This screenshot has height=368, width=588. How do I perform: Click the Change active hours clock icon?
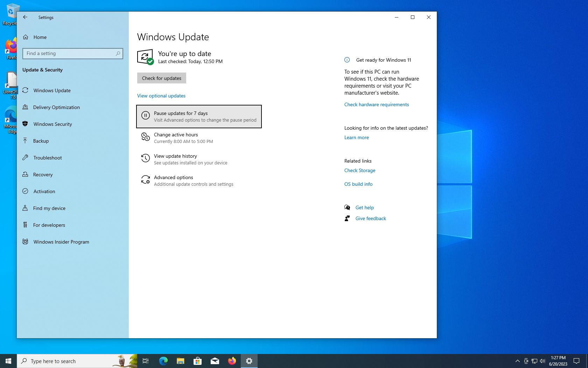click(145, 137)
